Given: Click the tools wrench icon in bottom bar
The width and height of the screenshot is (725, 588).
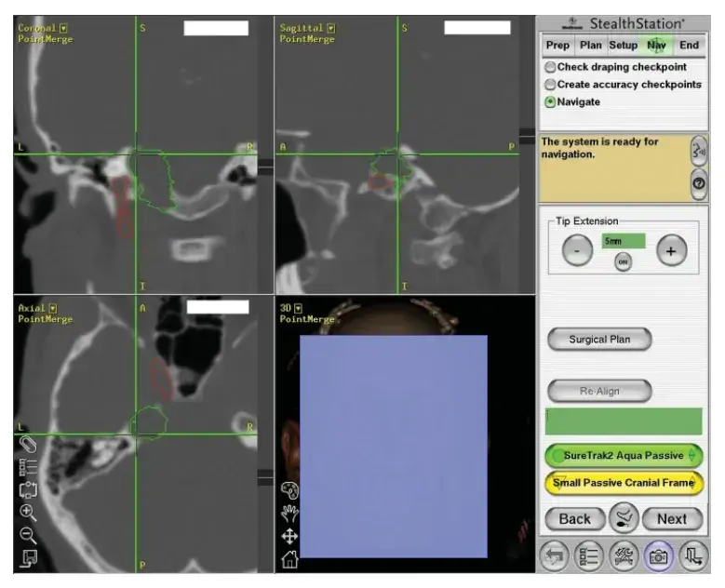Looking at the screenshot, I should [x=624, y=556].
